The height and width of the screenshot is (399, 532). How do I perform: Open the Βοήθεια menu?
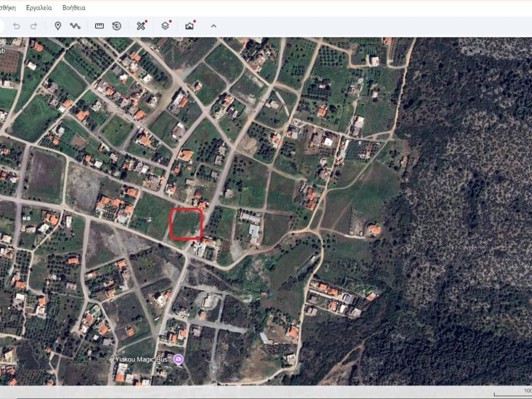[x=74, y=8]
